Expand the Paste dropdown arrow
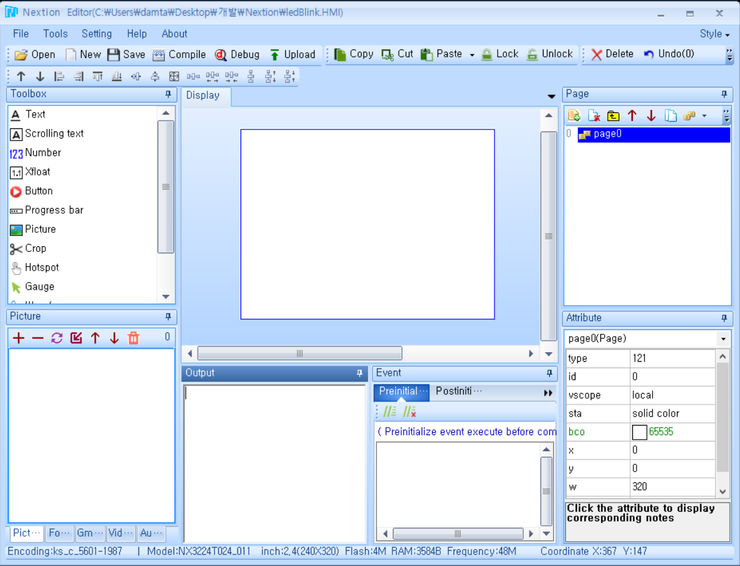The image size is (740, 566). click(472, 55)
